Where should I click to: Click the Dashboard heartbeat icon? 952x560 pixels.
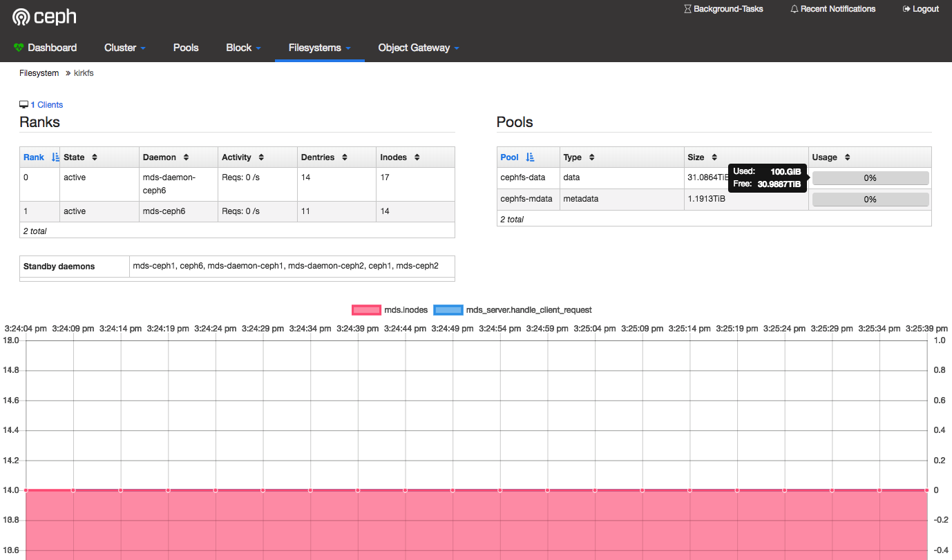click(x=19, y=48)
